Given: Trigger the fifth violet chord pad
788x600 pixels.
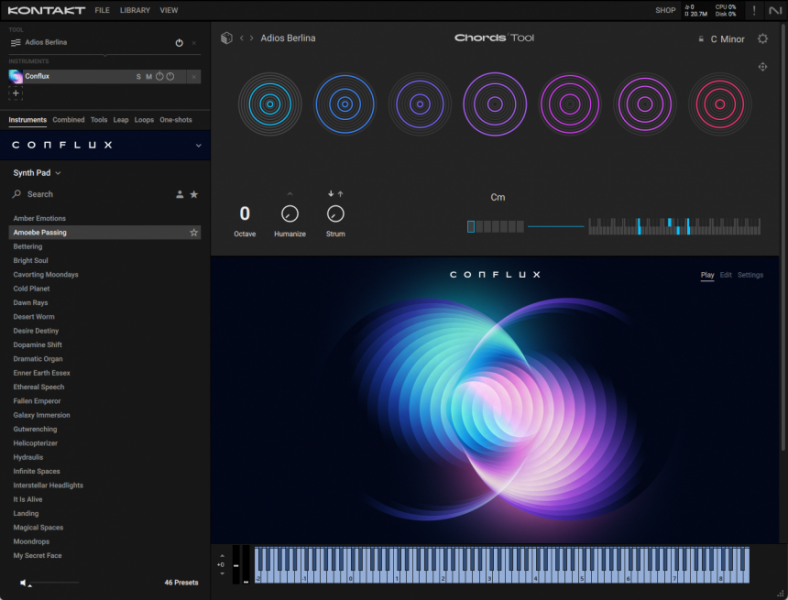Looking at the screenshot, I should tap(570, 104).
